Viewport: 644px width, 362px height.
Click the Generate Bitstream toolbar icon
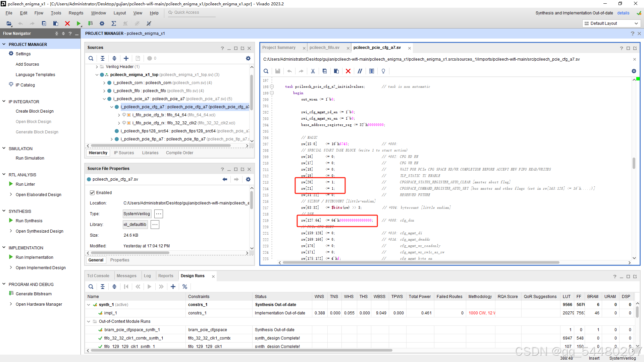pos(90,23)
